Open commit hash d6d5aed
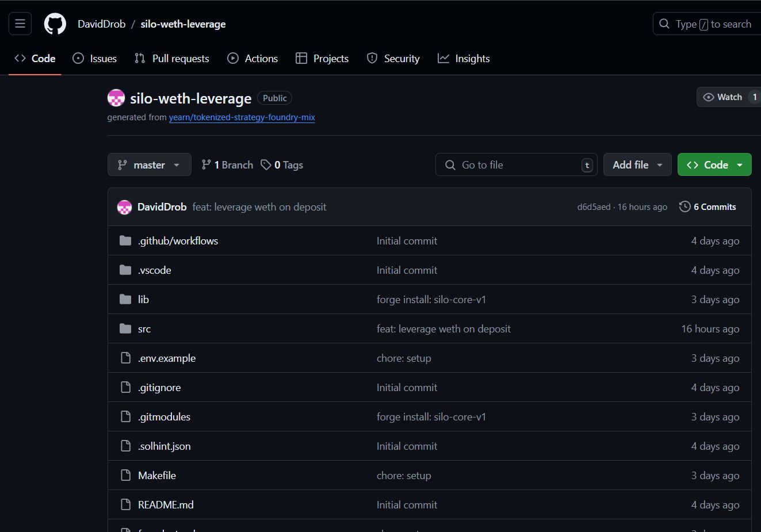The width and height of the screenshot is (761, 532). pyautogui.click(x=594, y=207)
